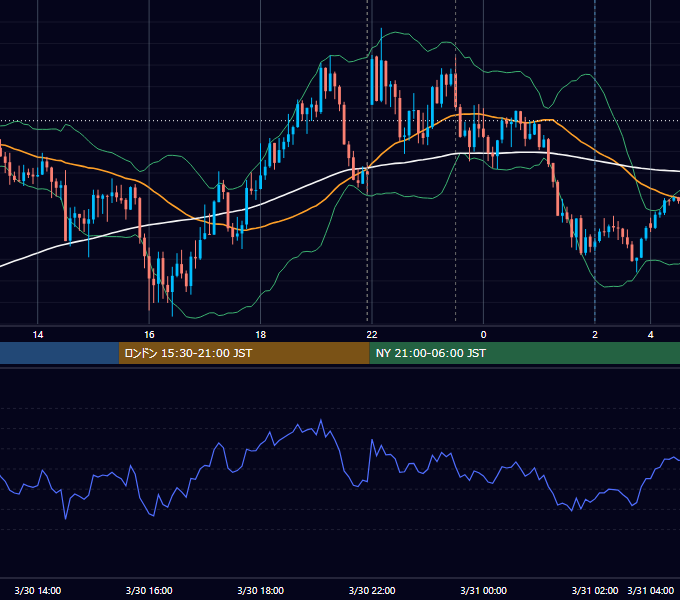Click the 2 hour axis label
Viewport: 680px width, 600px height.
595,335
